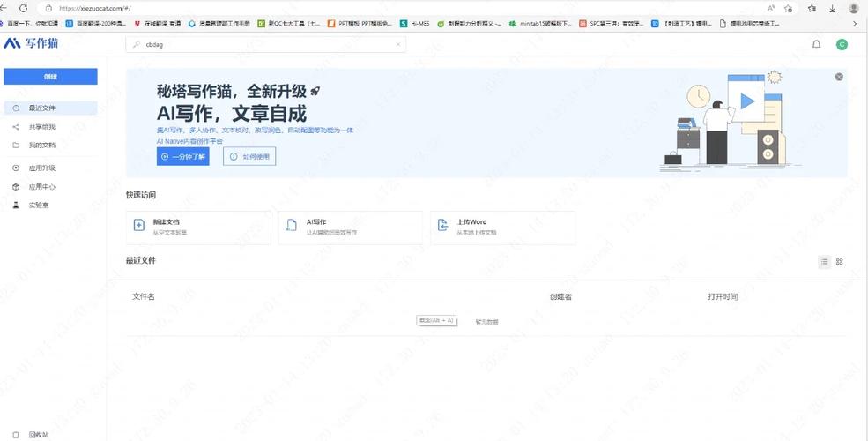
Task: Open the 新建文档 quick access card
Action: (x=198, y=228)
